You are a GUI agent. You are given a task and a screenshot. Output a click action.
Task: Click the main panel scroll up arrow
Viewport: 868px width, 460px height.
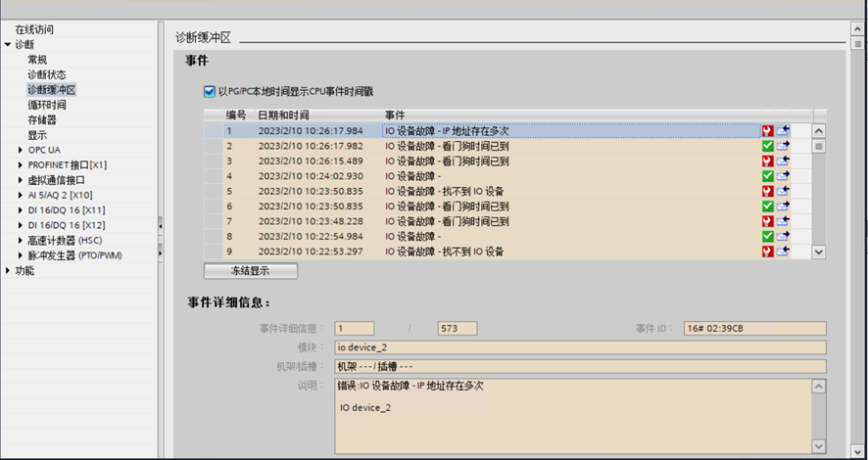(x=857, y=28)
